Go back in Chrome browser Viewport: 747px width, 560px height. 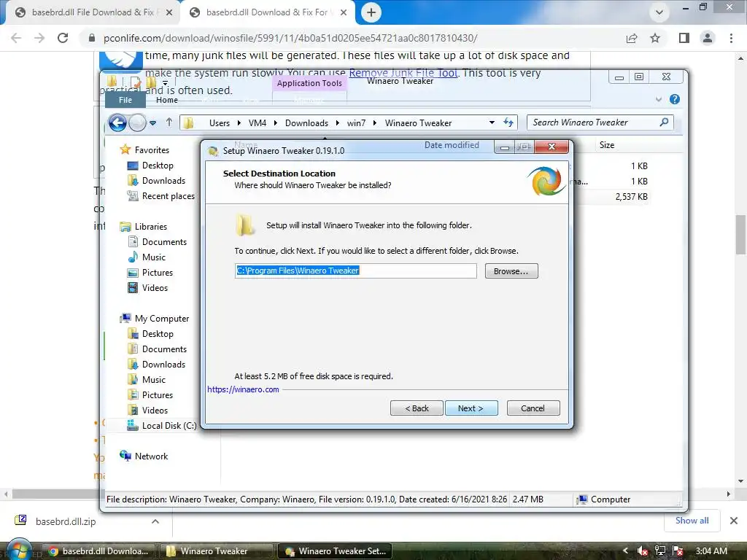(x=16, y=38)
